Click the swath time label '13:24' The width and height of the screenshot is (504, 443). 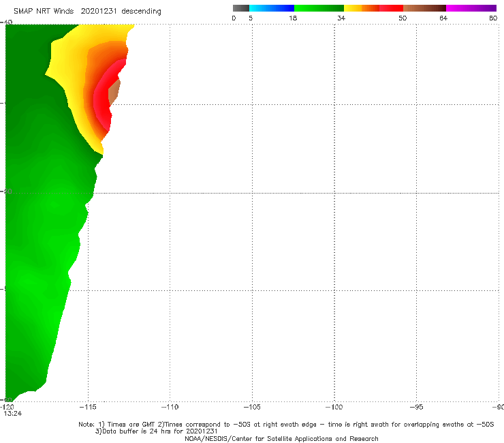[x=13, y=414]
